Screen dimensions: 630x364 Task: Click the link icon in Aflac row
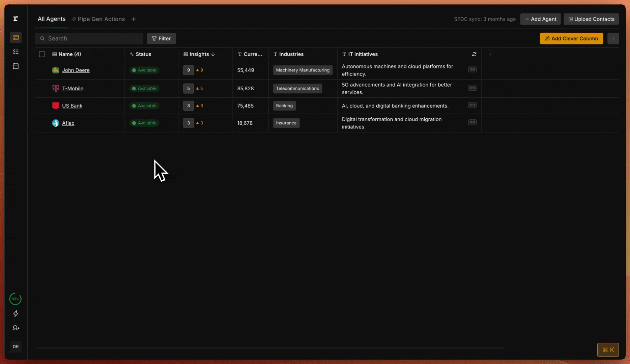pos(472,122)
